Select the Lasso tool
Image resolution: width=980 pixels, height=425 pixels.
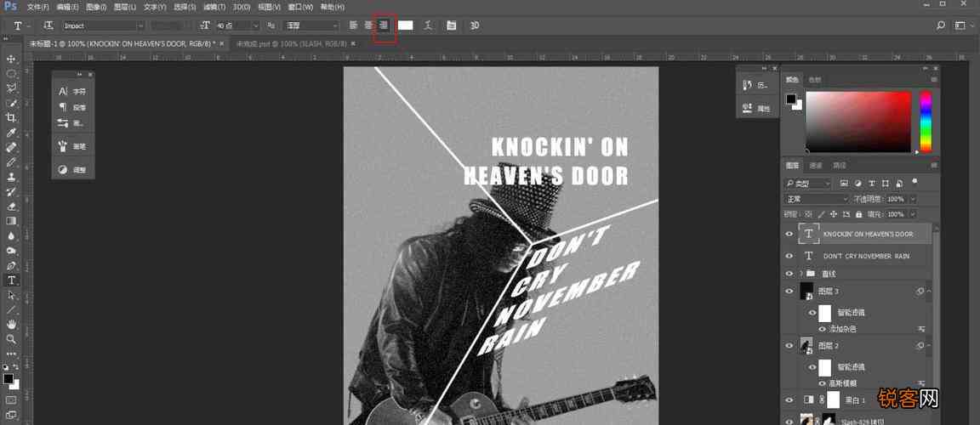coord(10,88)
